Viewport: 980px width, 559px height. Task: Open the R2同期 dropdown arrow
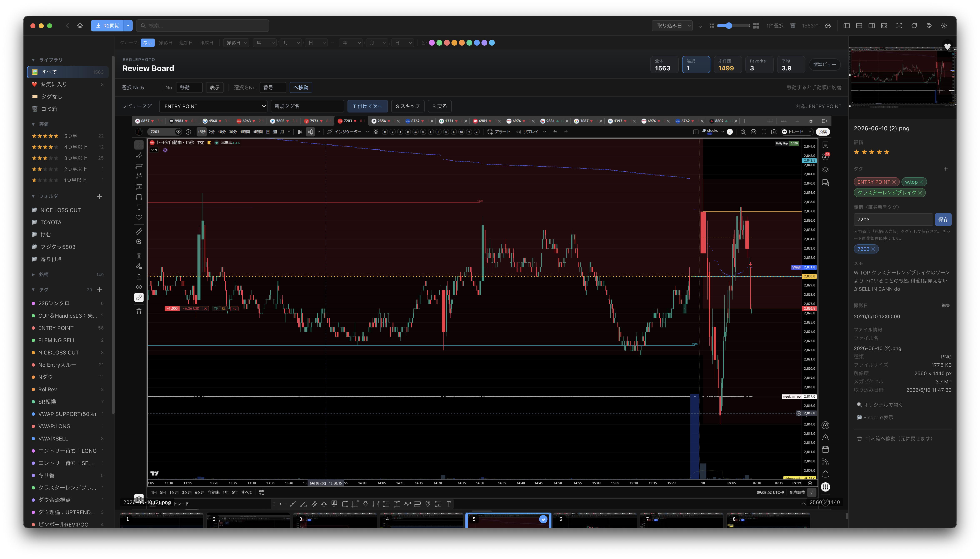point(128,26)
